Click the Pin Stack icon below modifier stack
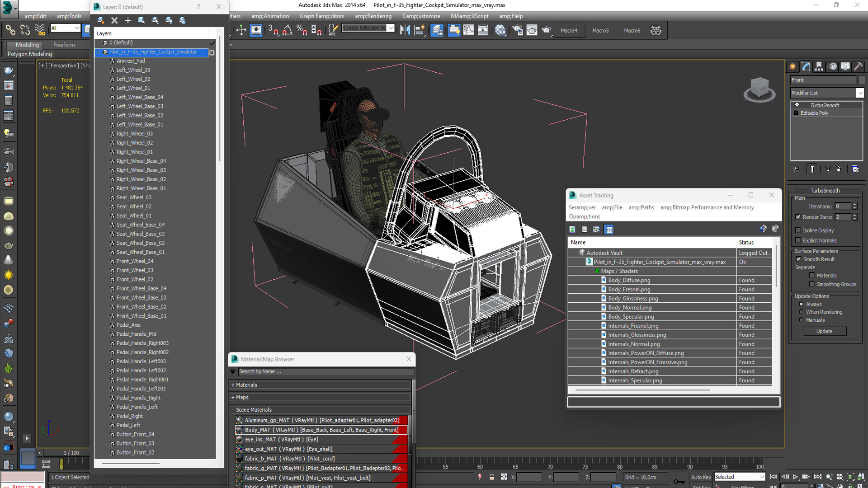868x488 pixels. [797, 169]
